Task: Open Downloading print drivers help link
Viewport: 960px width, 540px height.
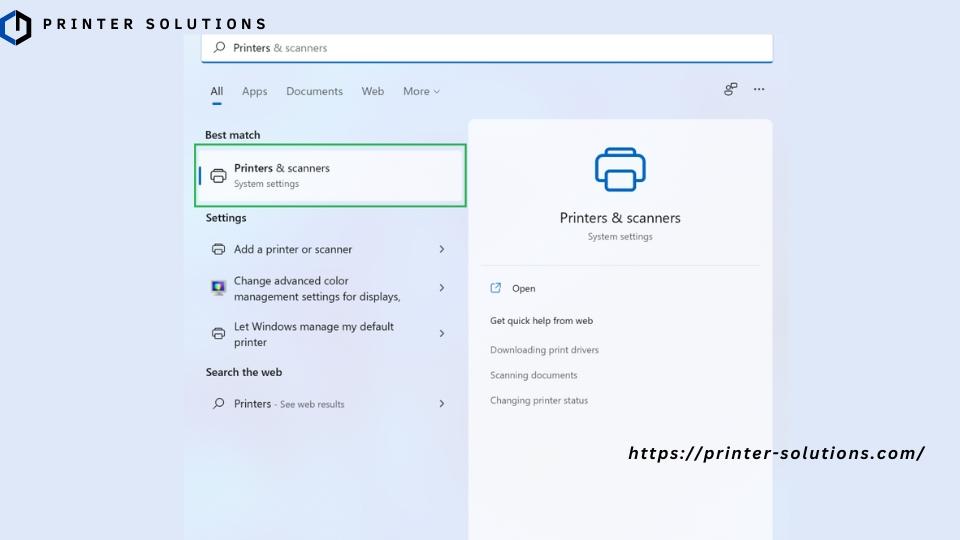Action: click(544, 350)
